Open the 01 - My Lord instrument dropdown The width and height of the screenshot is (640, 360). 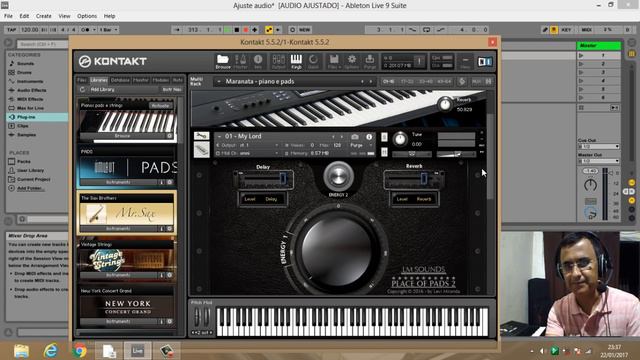pos(220,136)
